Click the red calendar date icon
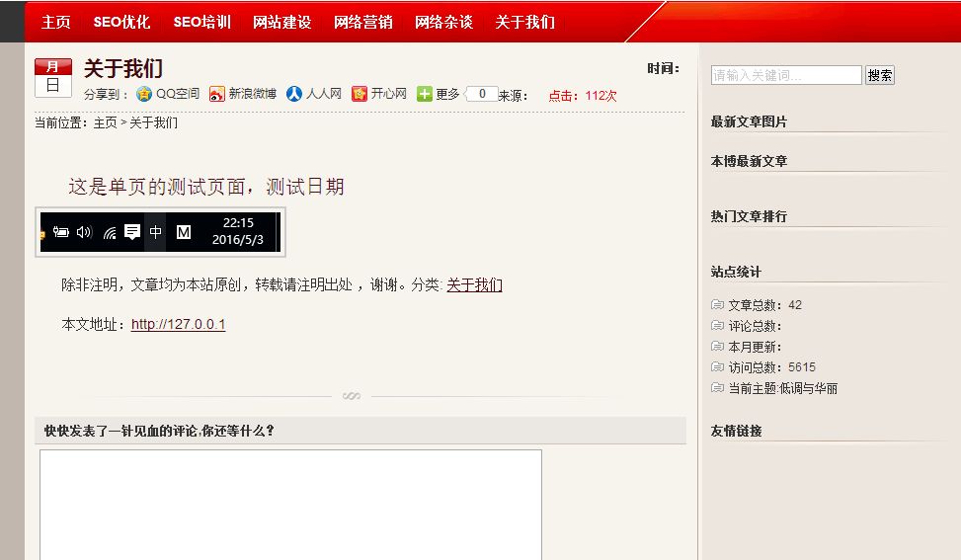Image resolution: width=961 pixels, height=560 pixels. coord(53,77)
